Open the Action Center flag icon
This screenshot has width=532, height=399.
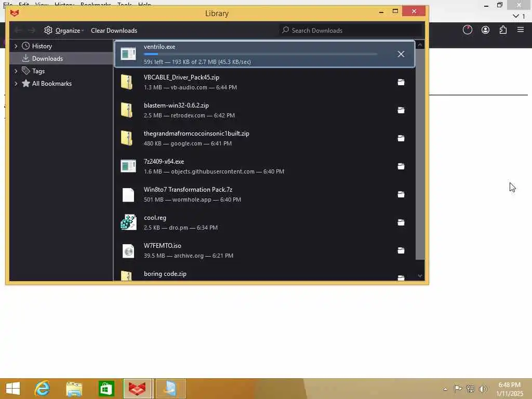click(458, 389)
